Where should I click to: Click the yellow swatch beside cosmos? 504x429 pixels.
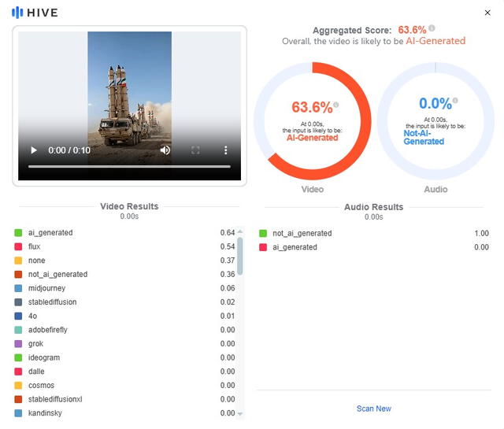click(18, 385)
